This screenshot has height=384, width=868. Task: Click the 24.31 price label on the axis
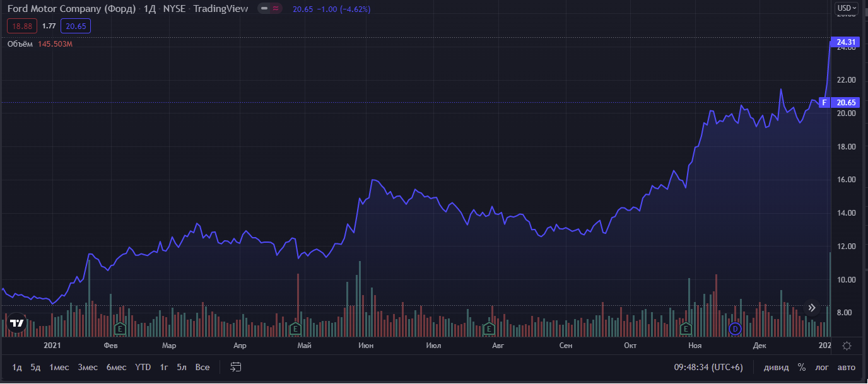[x=846, y=42]
